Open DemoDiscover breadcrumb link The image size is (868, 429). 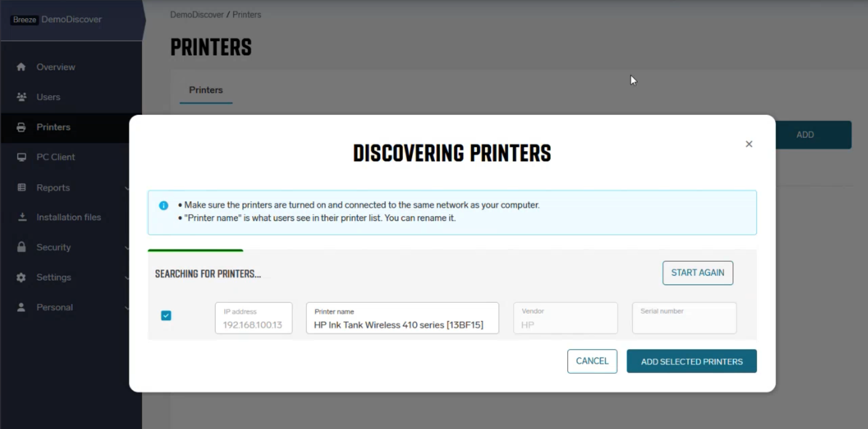196,15
